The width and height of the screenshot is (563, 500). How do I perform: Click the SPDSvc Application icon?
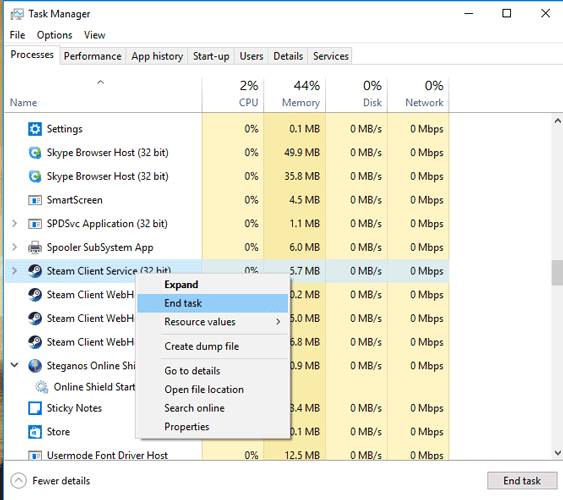pos(35,224)
